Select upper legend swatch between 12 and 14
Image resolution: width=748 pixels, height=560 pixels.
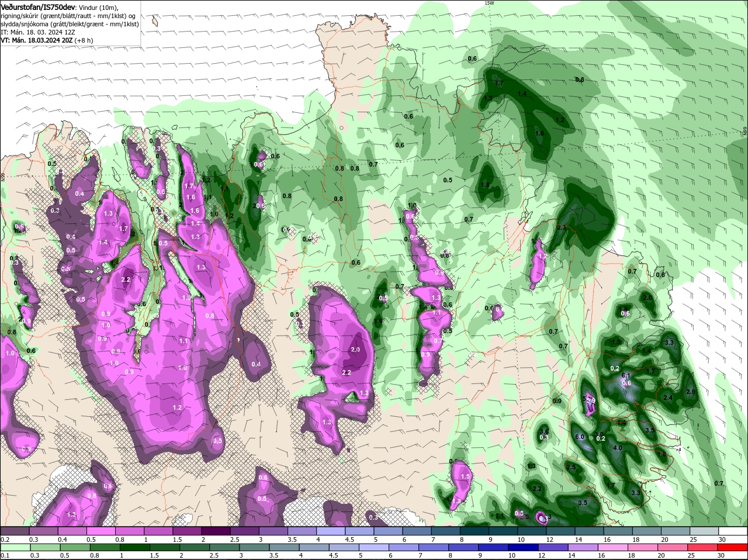coord(560,531)
